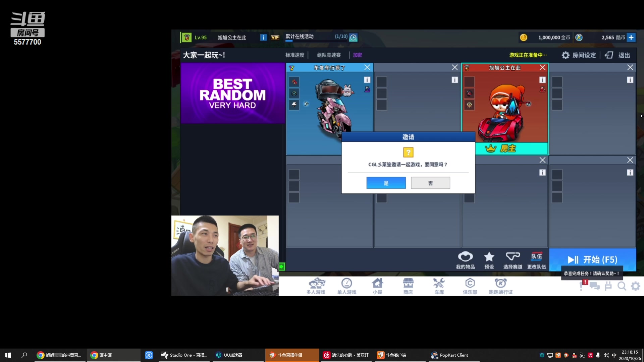Click the level medal icon near Lv.95

(x=186, y=38)
